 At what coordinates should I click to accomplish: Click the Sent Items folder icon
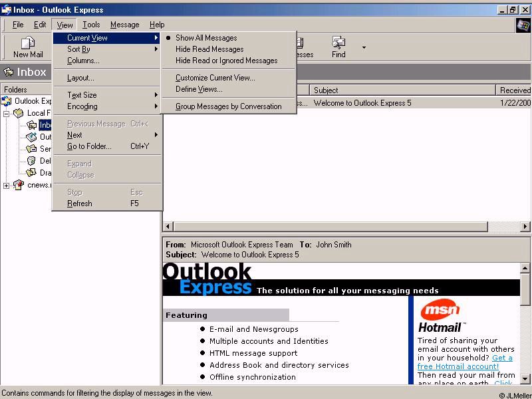point(31,149)
